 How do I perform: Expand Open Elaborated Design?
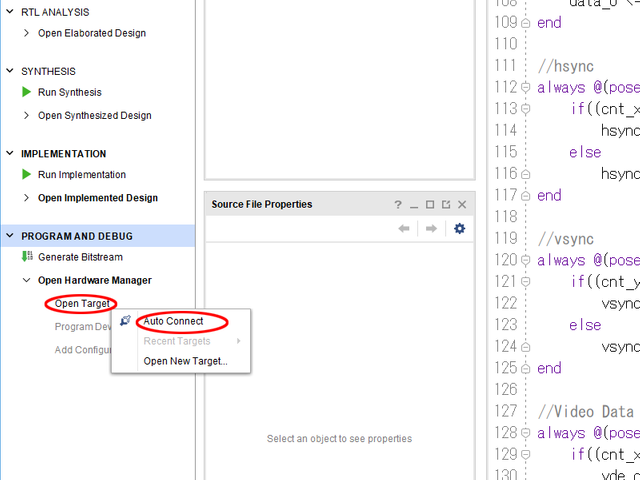coord(27,33)
